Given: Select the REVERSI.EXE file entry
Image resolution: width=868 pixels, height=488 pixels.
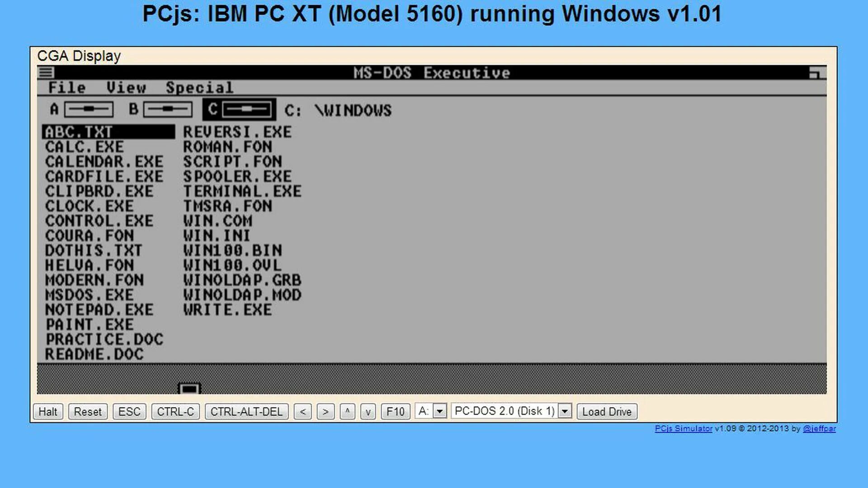Looking at the screenshot, I should tap(237, 132).
